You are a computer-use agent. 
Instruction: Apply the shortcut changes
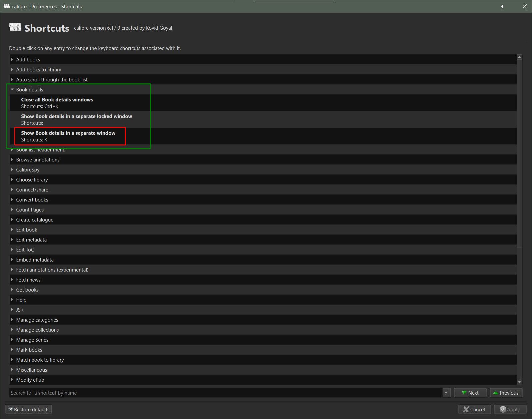(510, 409)
